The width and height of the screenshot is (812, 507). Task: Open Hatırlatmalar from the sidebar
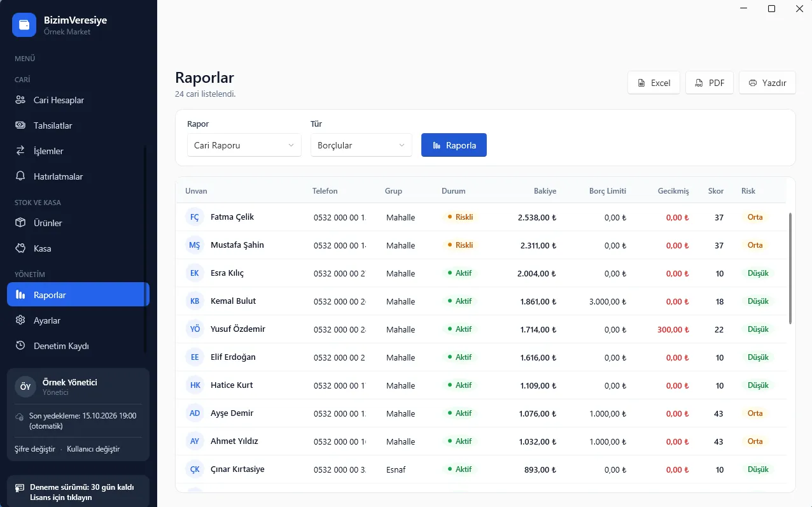point(78,176)
